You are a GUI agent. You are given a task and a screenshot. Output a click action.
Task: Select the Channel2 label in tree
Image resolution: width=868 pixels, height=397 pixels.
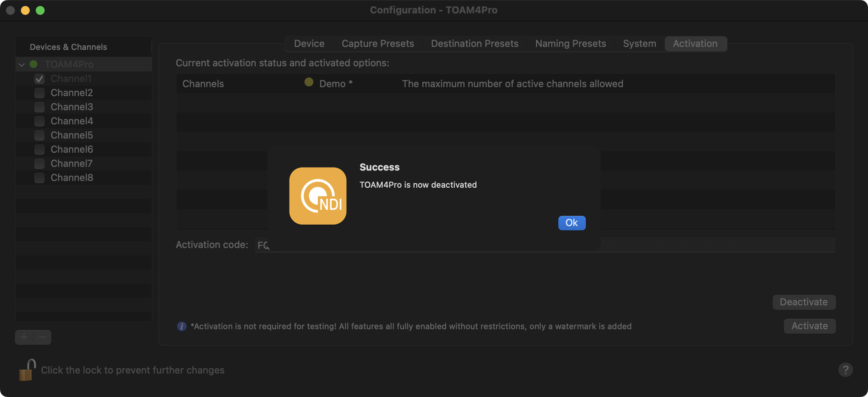coord(72,93)
